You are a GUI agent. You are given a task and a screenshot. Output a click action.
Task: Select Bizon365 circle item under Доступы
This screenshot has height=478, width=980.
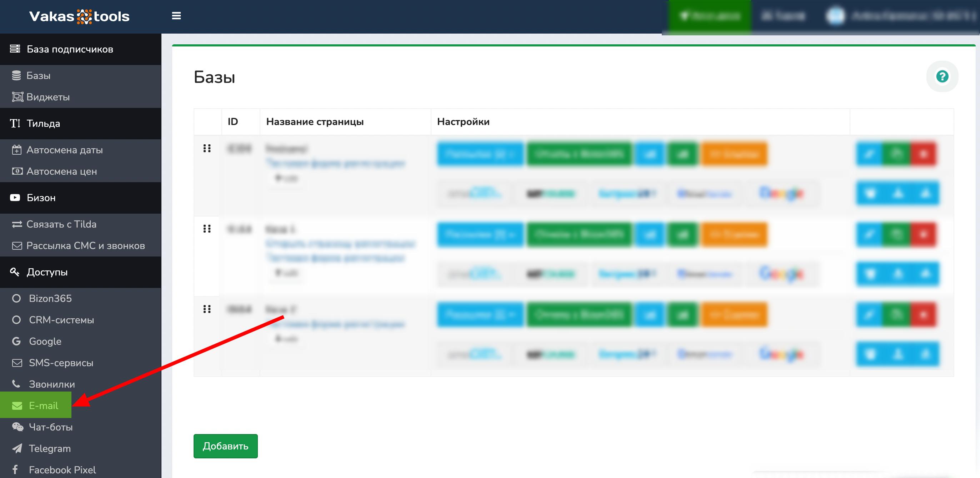coord(50,298)
